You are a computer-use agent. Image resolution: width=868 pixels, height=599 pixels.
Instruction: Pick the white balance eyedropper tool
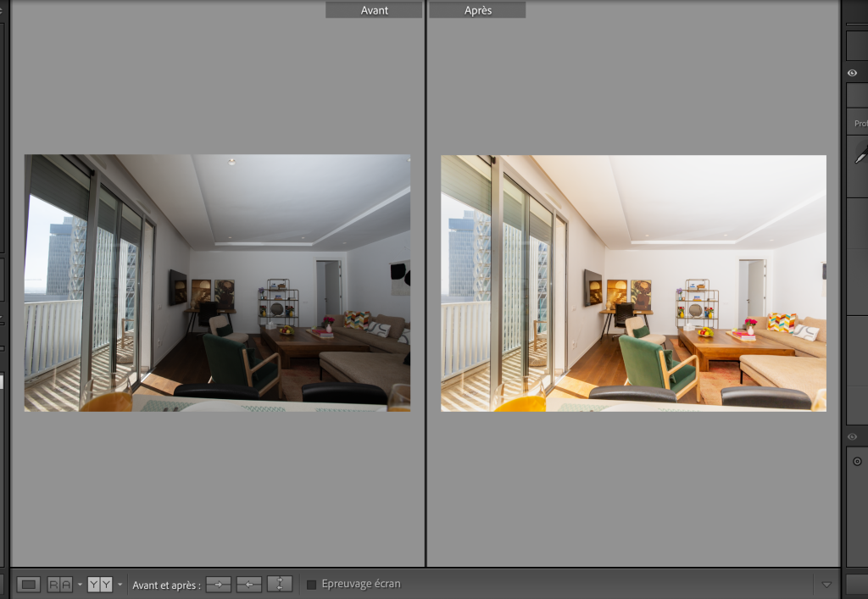pyautogui.click(x=860, y=154)
